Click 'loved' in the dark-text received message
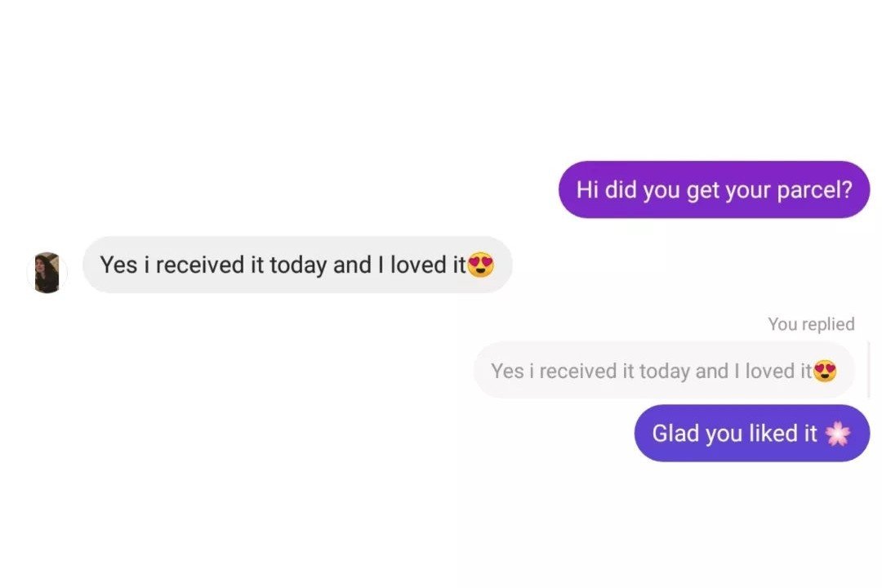The height and width of the screenshot is (588, 882). tap(416, 265)
